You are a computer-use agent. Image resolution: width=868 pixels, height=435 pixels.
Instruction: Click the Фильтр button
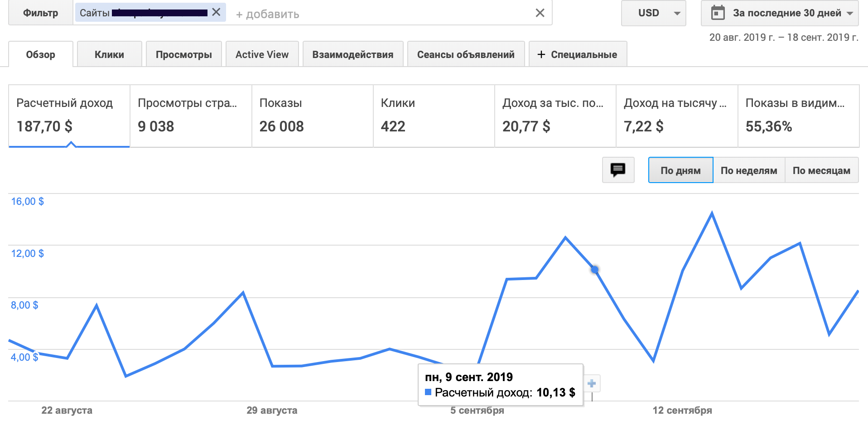pyautogui.click(x=40, y=13)
